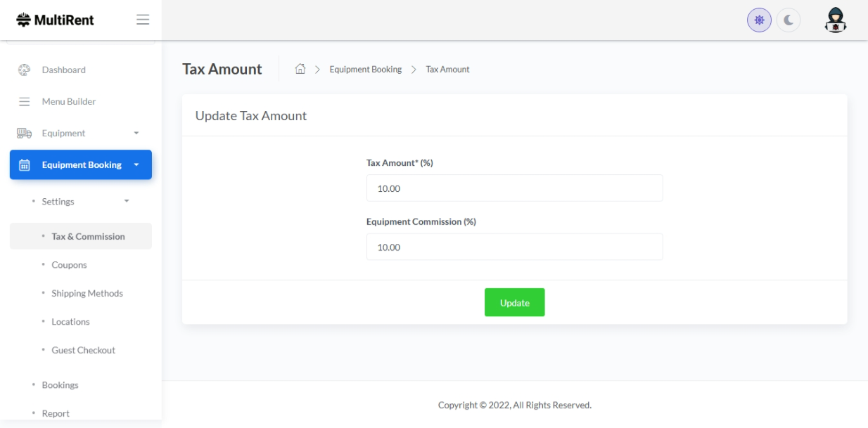Viewport: 868px width, 428px height.
Task: Switch to light theme mode
Action: (759, 20)
